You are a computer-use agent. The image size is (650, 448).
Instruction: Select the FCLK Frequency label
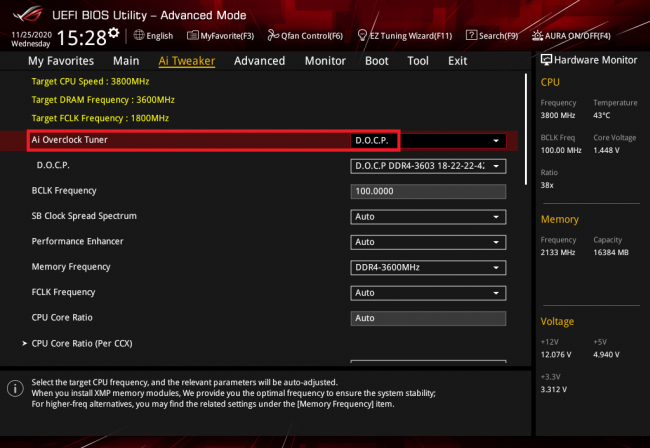tap(63, 292)
